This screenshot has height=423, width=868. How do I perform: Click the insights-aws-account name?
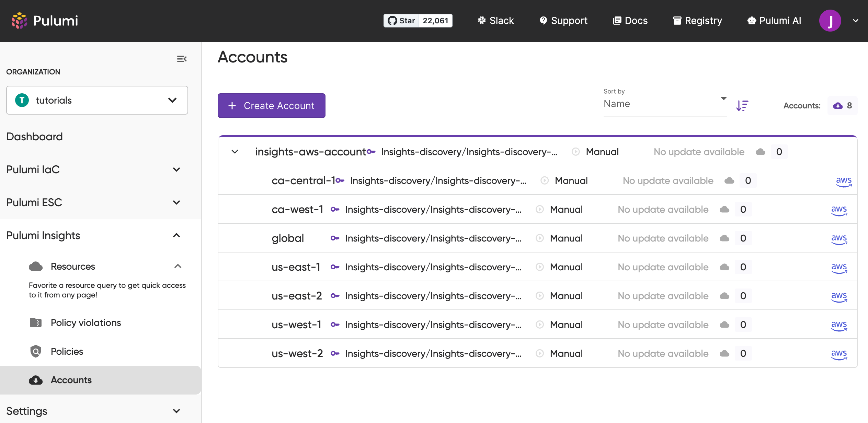click(x=310, y=152)
